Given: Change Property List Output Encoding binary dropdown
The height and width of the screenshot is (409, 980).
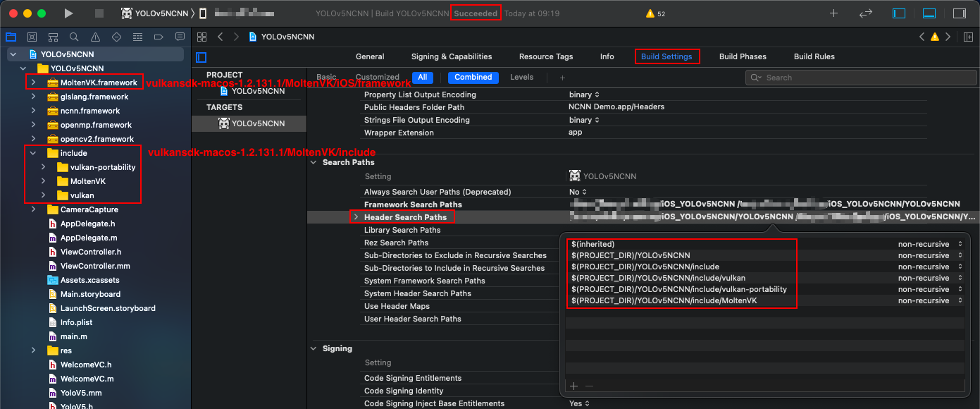Looking at the screenshot, I should (584, 94).
